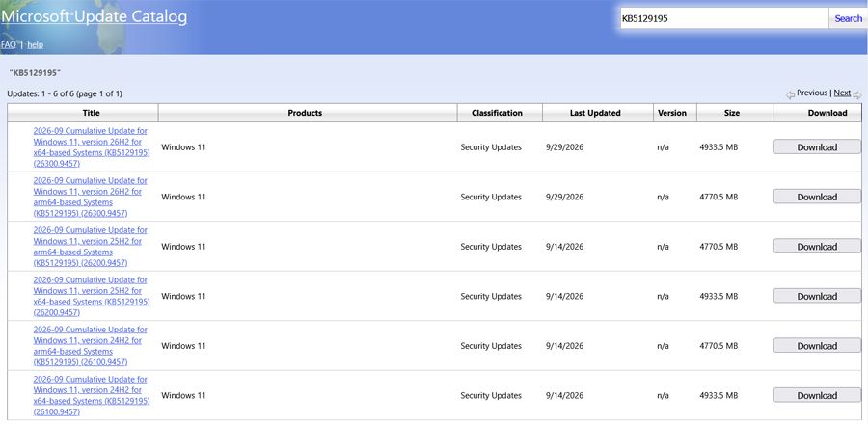Select Security Updates in 25H2 x64 row

point(491,296)
